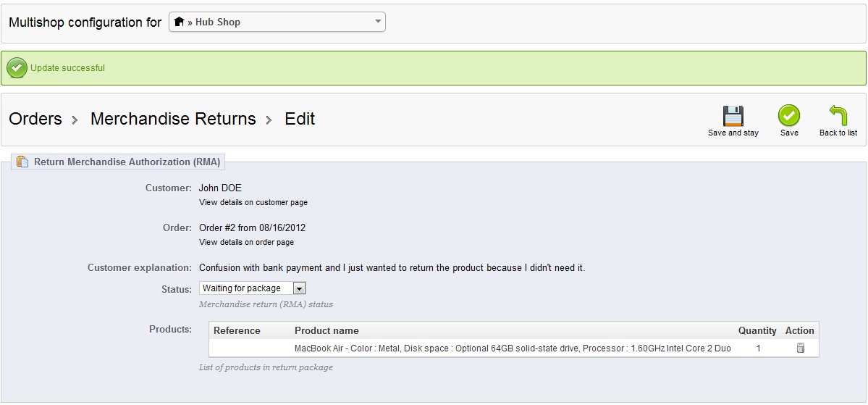868x405 pixels.
Task: Go to Merchandise Returns in the breadcrumb
Action: click(x=173, y=119)
